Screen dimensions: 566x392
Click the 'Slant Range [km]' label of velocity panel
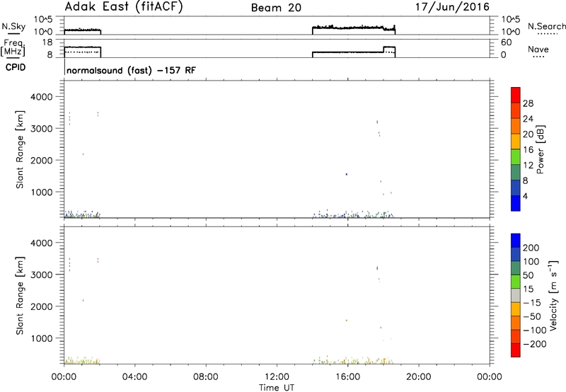(20, 296)
